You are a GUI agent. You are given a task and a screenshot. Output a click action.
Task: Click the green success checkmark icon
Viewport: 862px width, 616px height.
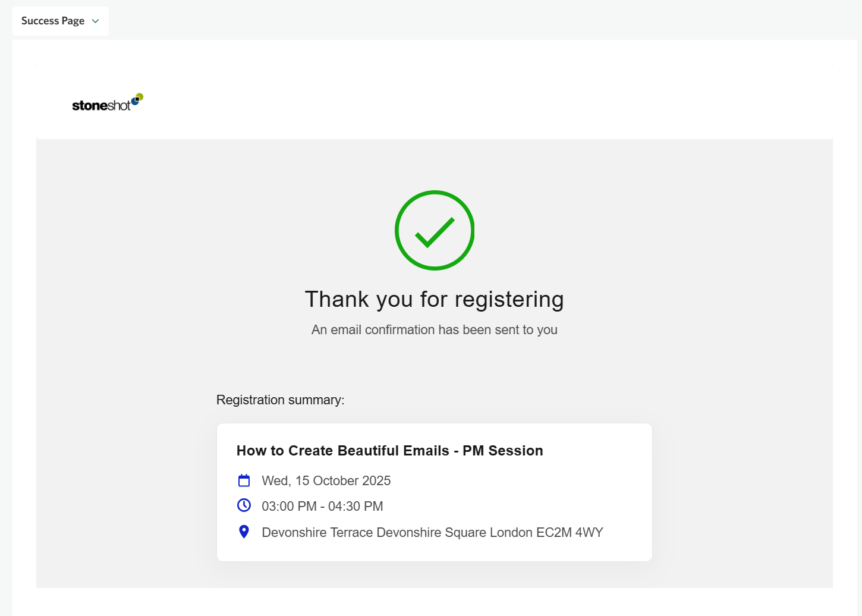435,231
